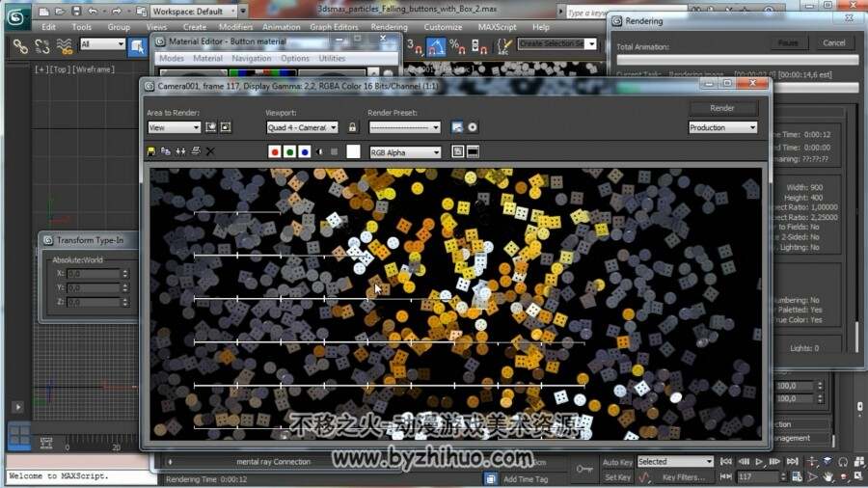868x488 pixels.
Task: Open the Workspace Default dropdown
Action: tap(194, 11)
